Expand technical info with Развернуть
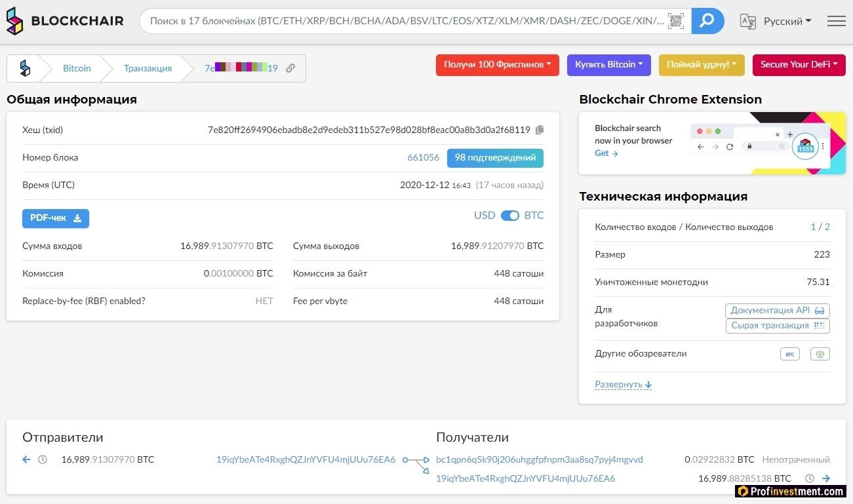The height and width of the screenshot is (504, 853). coord(623,384)
